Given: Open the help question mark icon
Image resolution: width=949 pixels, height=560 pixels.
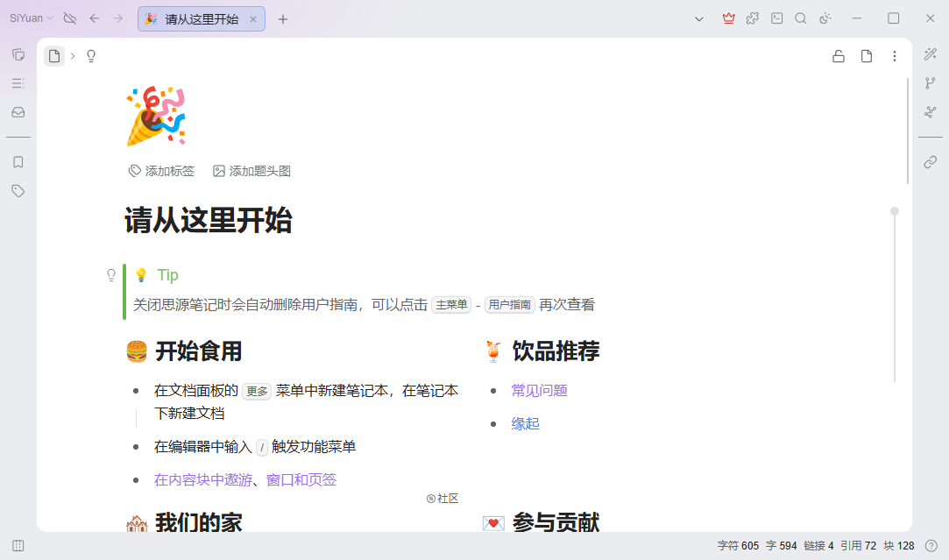Looking at the screenshot, I should click(x=931, y=545).
